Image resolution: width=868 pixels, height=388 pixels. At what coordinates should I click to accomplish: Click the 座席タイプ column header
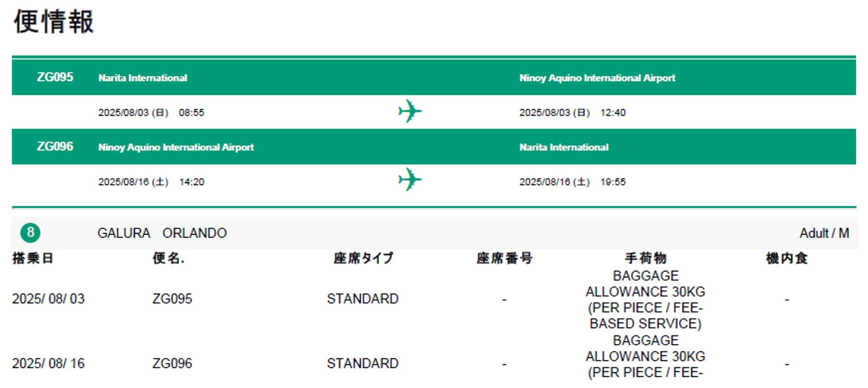(363, 258)
